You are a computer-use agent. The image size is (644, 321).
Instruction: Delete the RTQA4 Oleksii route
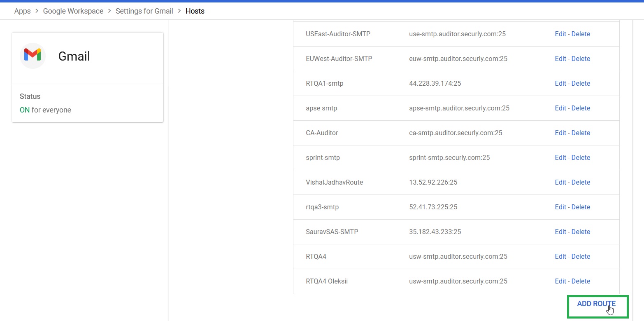[581, 281]
